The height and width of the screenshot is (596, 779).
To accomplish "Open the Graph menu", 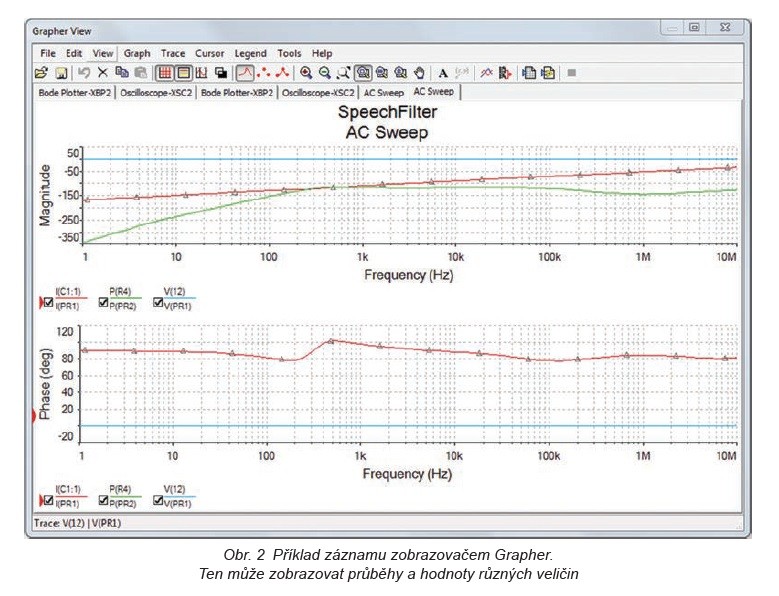I will [137, 53].
